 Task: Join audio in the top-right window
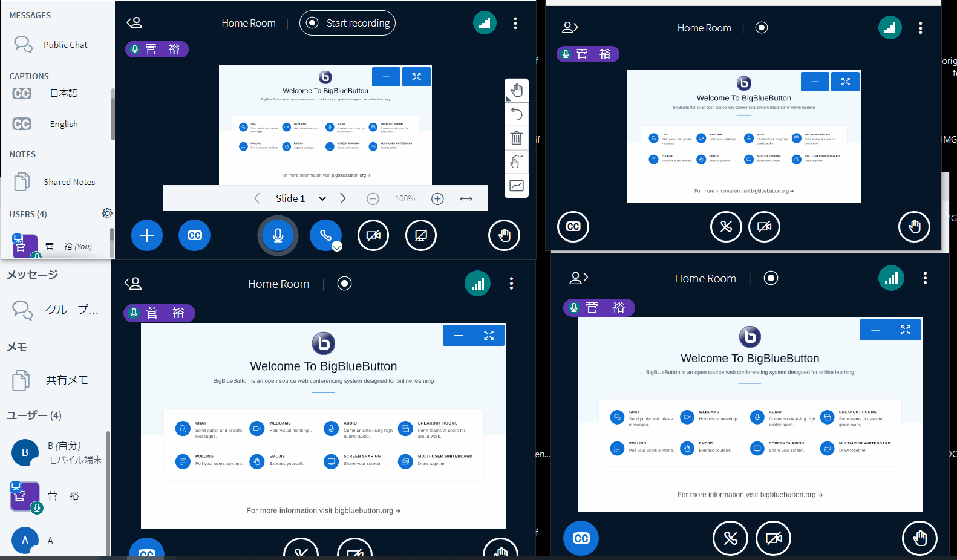coord(726,226)
